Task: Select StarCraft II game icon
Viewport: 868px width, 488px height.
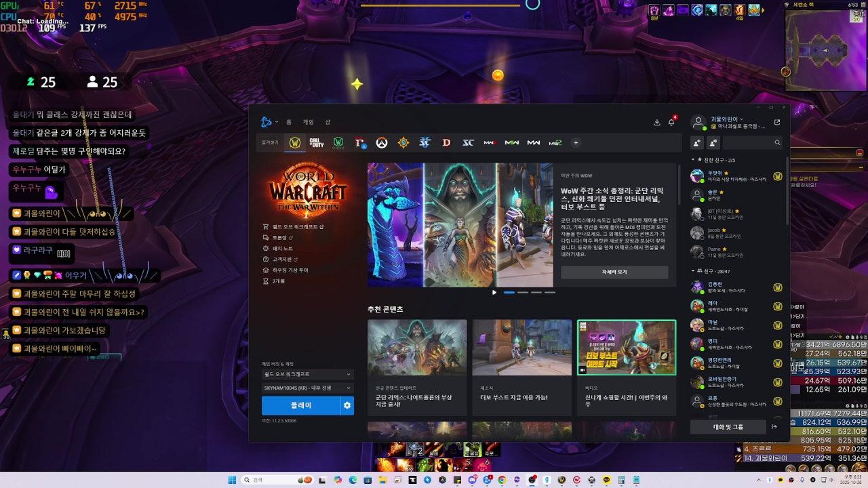Action: [x=425, y=143]
